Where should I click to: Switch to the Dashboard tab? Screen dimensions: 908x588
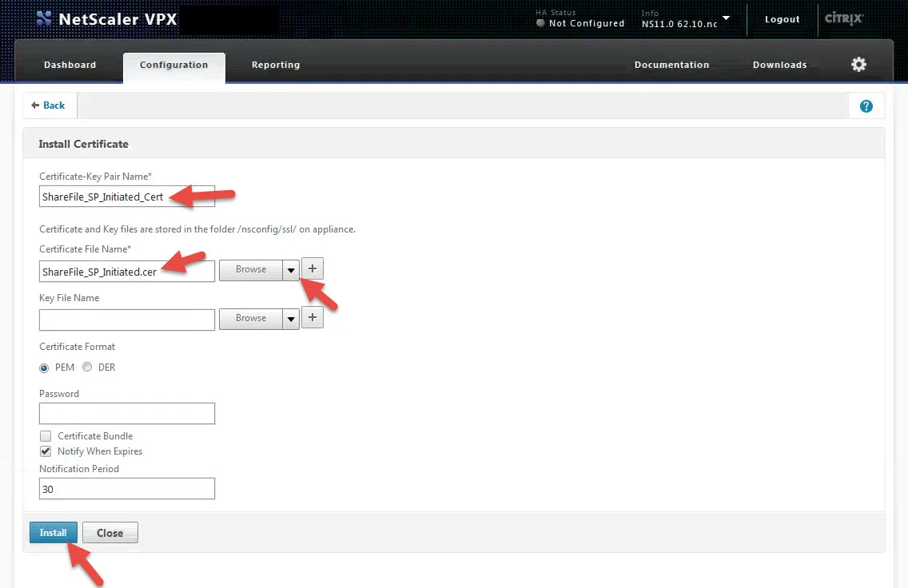pos(70,65)
